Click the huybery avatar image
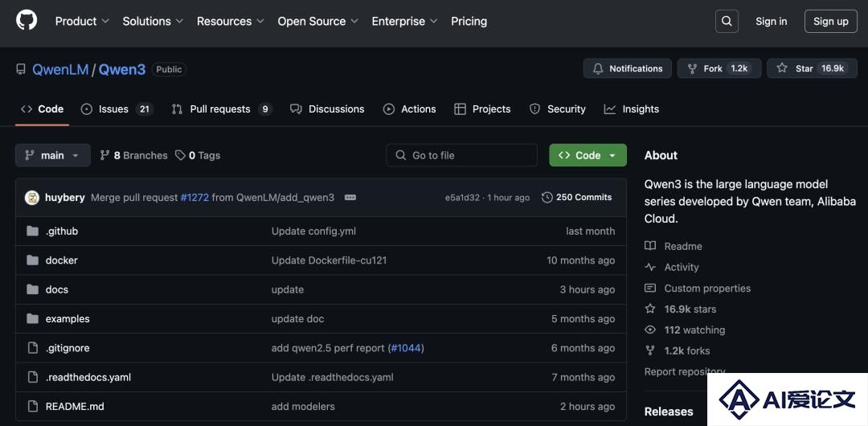The height and width of the screenshot is (426, 868). tap(32, 197)
